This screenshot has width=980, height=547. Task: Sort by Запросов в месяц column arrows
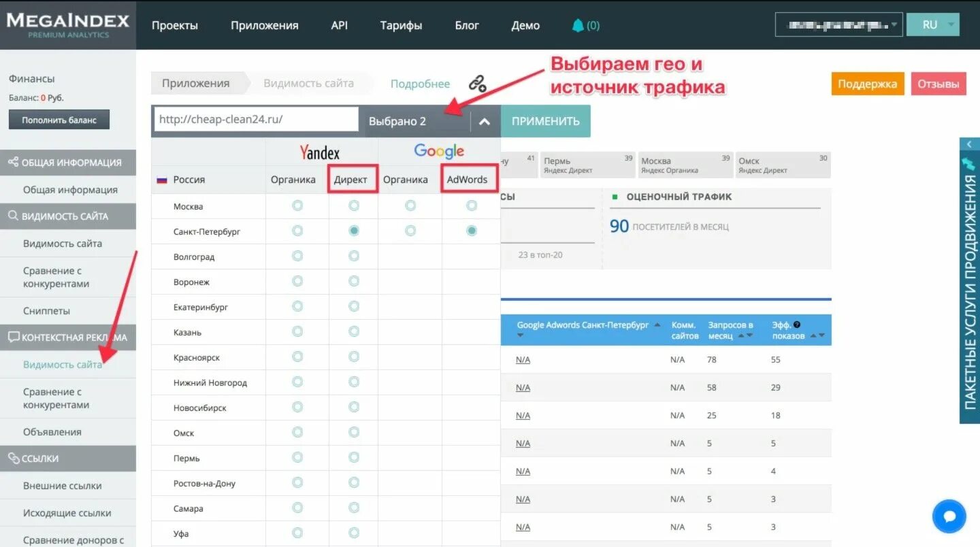(746, 335)
